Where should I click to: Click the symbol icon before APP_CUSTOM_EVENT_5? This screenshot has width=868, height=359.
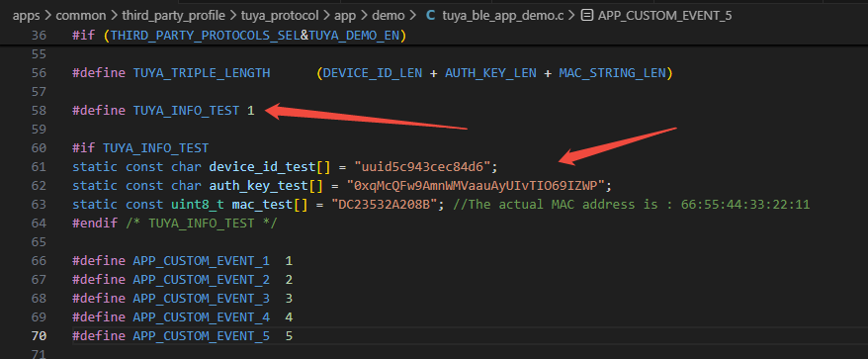click(587, 16)
